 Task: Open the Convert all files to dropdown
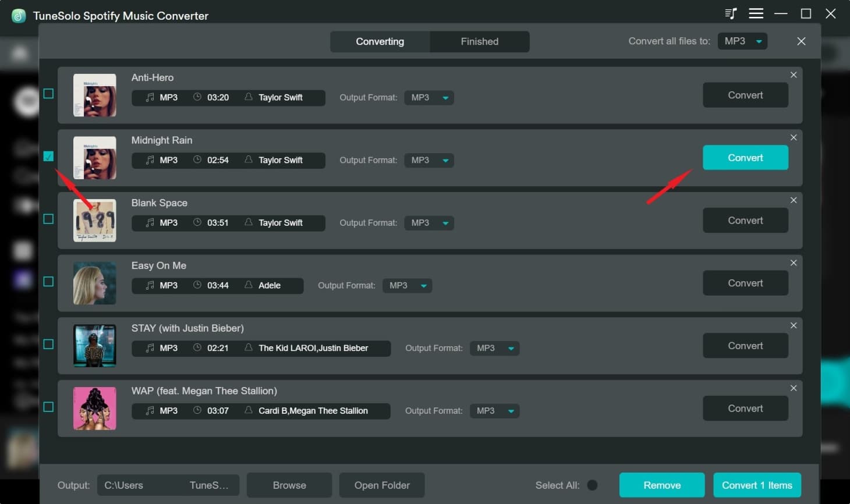coord(742,41)
